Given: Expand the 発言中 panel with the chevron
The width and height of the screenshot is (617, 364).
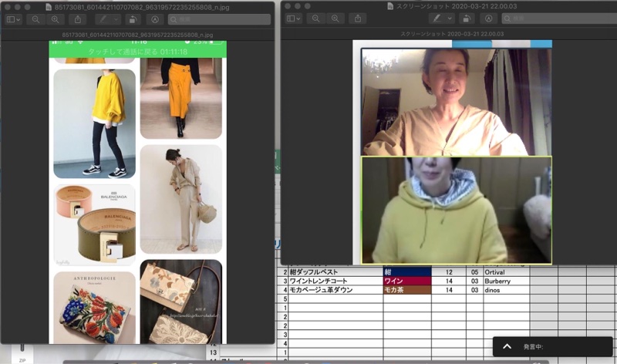Looking at the screenshot, I should tap(507, 347).
